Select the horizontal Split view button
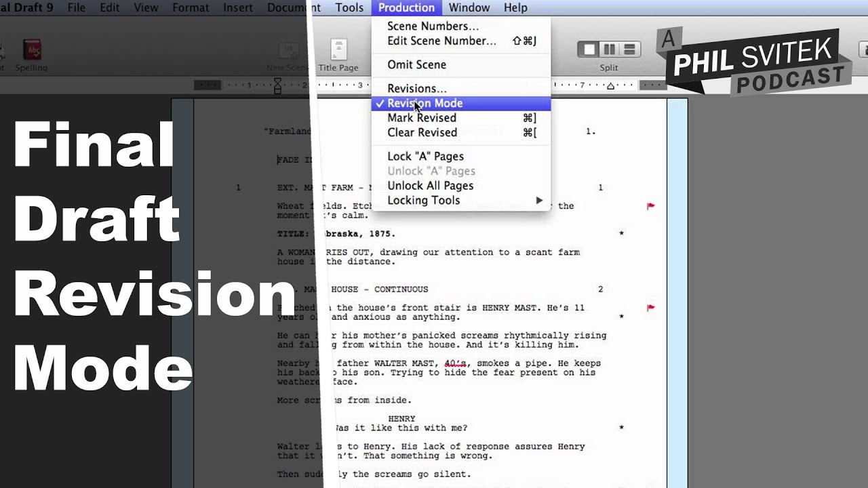This screenshot has height=488, width=868. point(629,49)
